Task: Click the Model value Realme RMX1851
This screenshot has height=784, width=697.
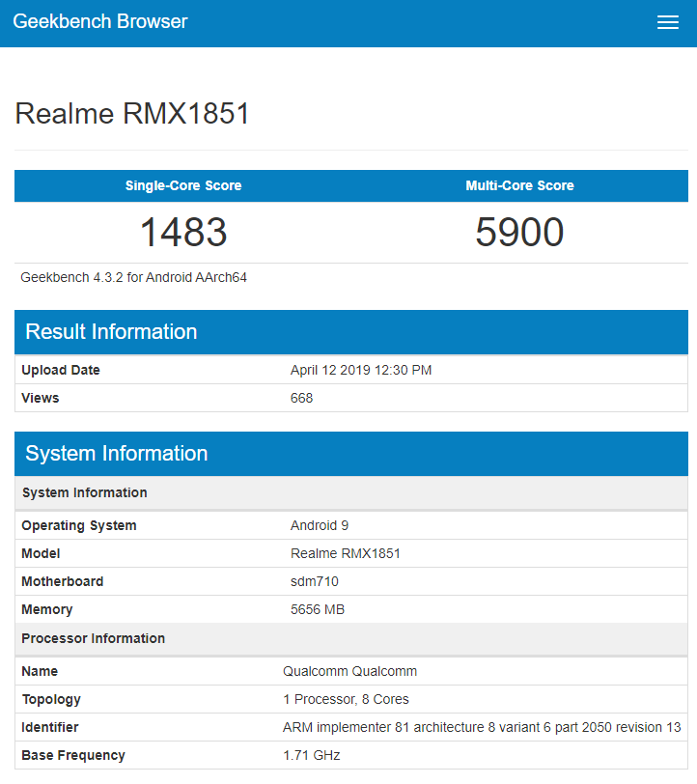Action: coord(345,554)
